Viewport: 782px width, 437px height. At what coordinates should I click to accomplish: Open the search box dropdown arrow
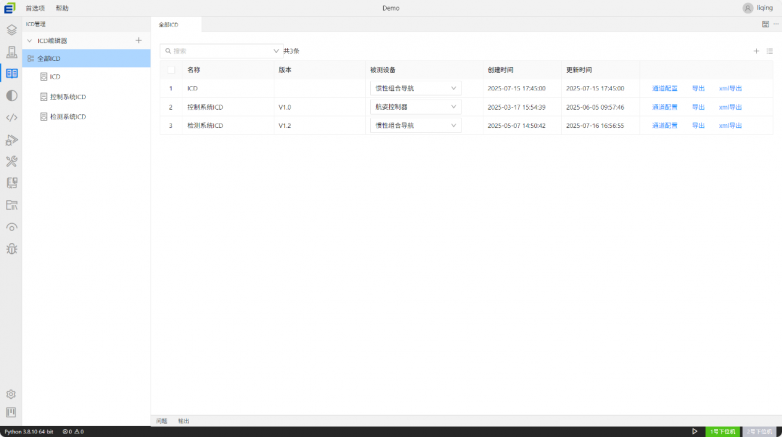click(276, 51)
